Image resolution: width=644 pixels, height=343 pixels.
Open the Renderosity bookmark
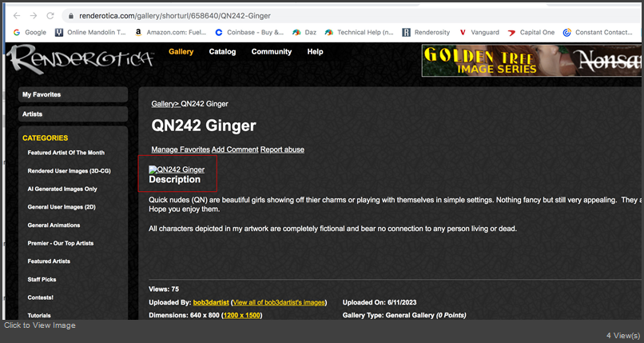pos(426,32)
